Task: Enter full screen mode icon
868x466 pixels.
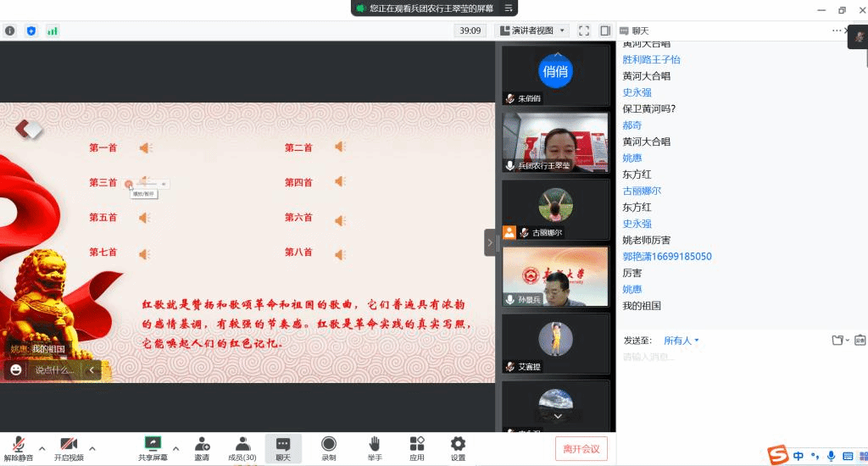Action: [x=584, y=31]
